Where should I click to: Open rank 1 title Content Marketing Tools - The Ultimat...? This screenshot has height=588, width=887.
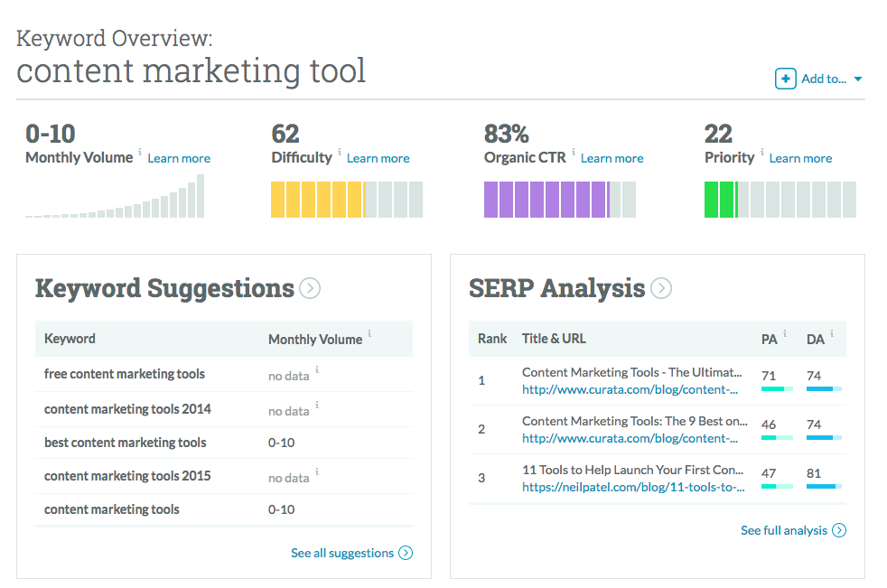(x=632, y=372)
